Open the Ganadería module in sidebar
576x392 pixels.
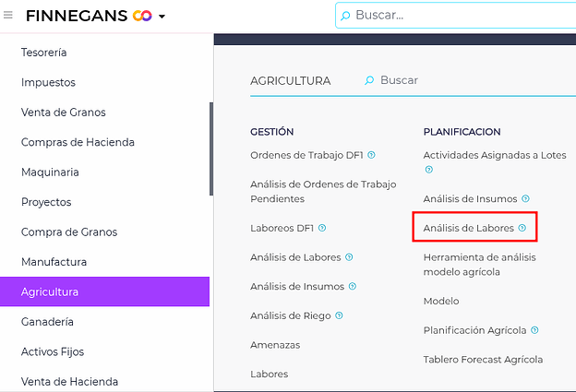tap(48, 322)
